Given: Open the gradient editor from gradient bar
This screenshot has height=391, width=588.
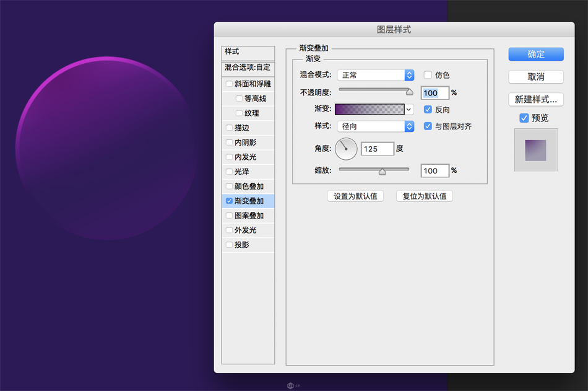Looking at the screenshot, I should coord(370,109).
